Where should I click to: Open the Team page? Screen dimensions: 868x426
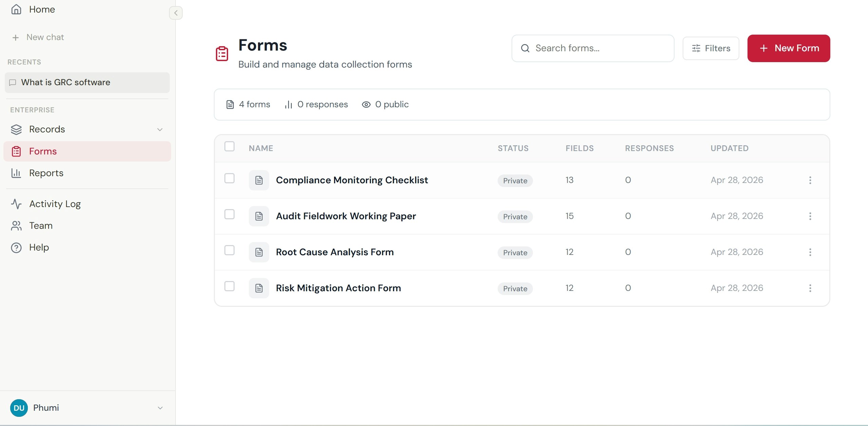41,226
